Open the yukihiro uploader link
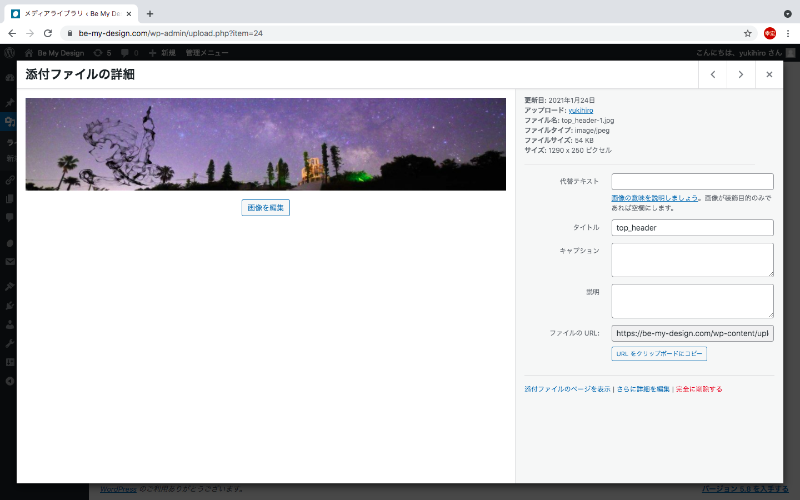Viewport: 800px width, 500px height. 581,110
